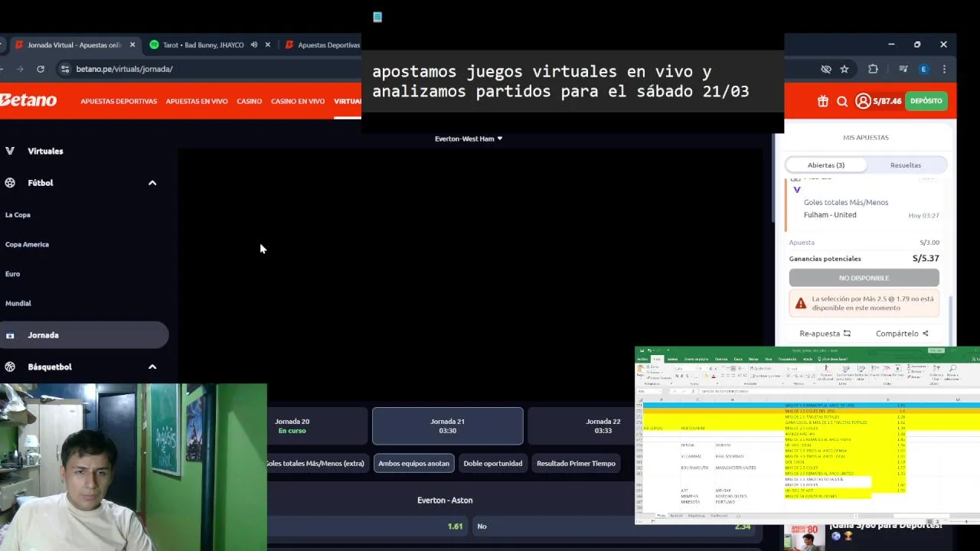Collapse the Fútbol section chevron
Screen dimensions: 980x551
(152, 183)
